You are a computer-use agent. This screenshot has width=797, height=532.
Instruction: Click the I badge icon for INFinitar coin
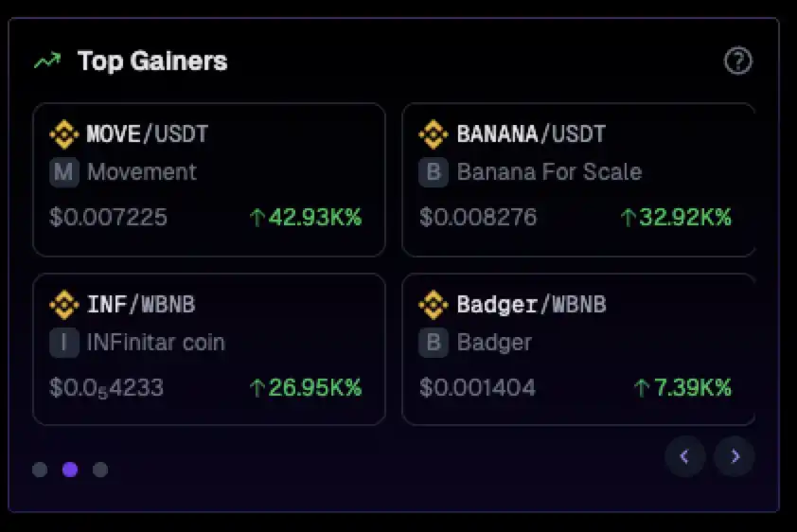63,343
